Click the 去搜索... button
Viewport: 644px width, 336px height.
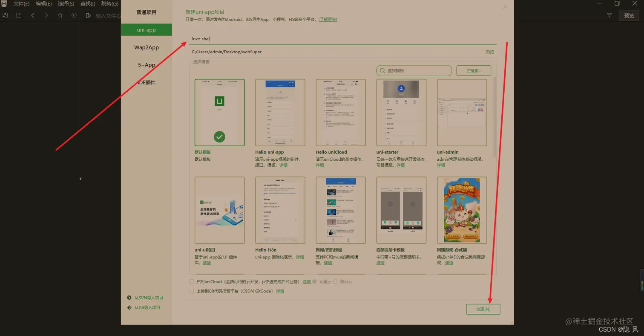click(474, 71)
